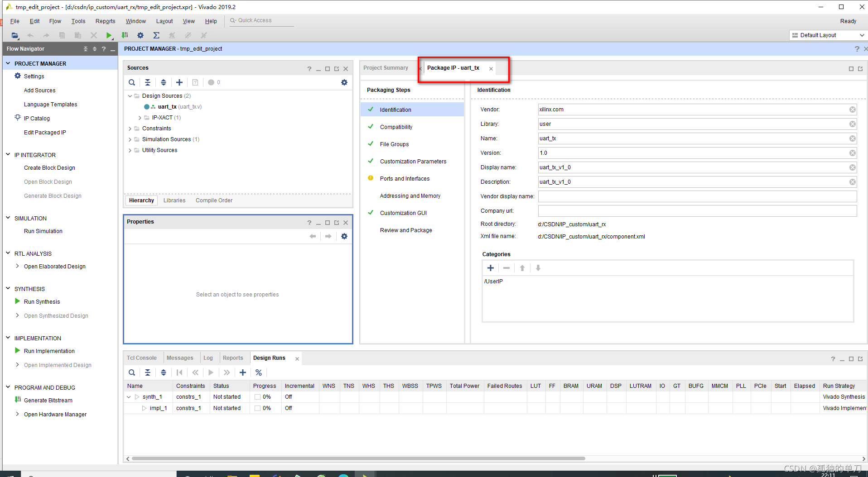Collapse the IP INTEGRATOR section
Screen dimensions: 868x477
pos(8,155)
